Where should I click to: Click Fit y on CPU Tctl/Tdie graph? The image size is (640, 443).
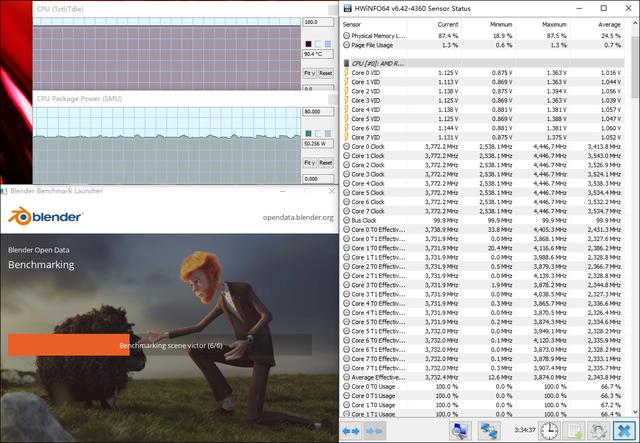click(309, 73)
